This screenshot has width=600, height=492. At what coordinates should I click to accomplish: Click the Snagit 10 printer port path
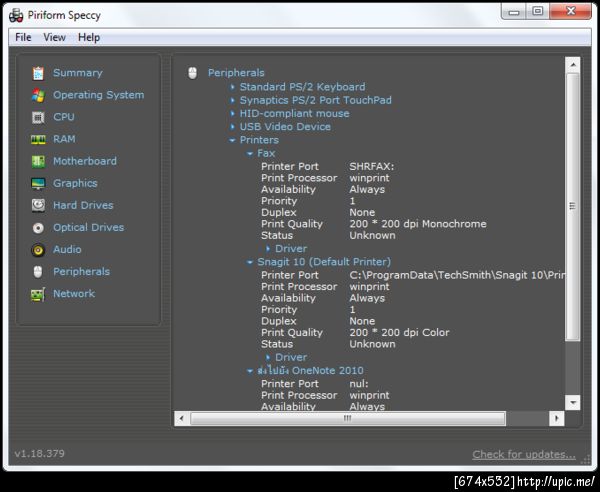(457, 275)
